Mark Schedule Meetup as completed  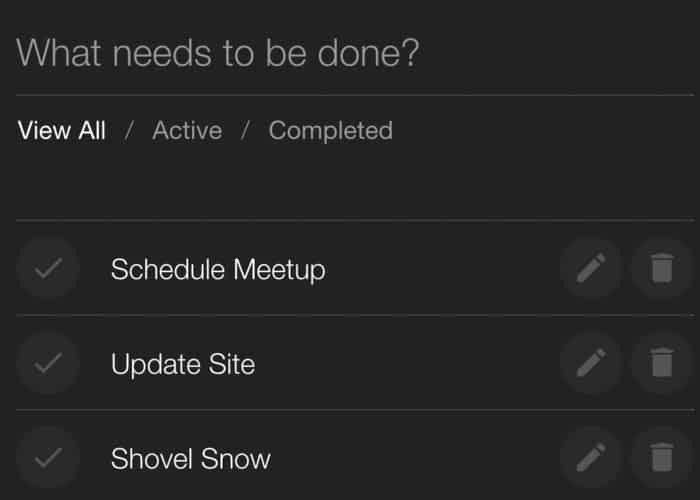48,268
